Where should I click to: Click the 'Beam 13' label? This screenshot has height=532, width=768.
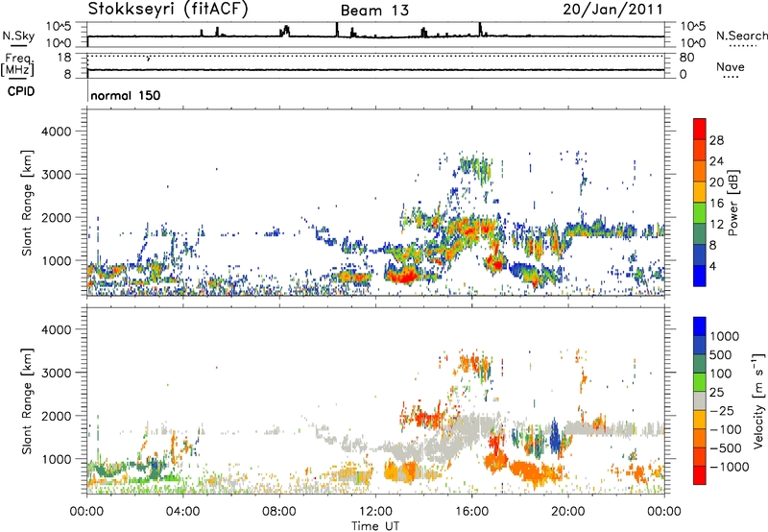[374, 11]
